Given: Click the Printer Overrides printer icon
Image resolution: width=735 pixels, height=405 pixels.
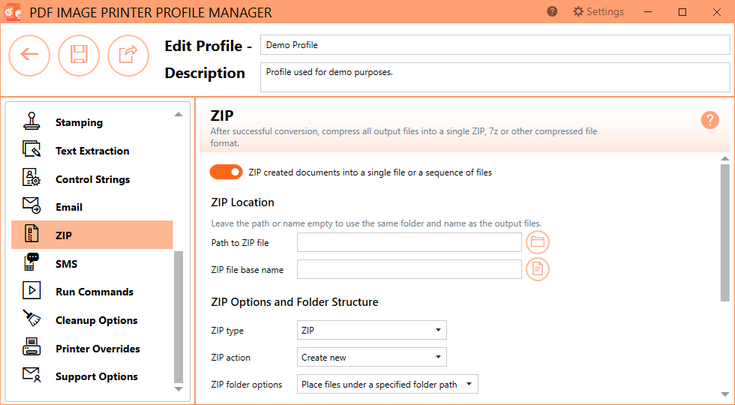Looking at the screenshot, I should pyautogui.click(x=32, y=347).
